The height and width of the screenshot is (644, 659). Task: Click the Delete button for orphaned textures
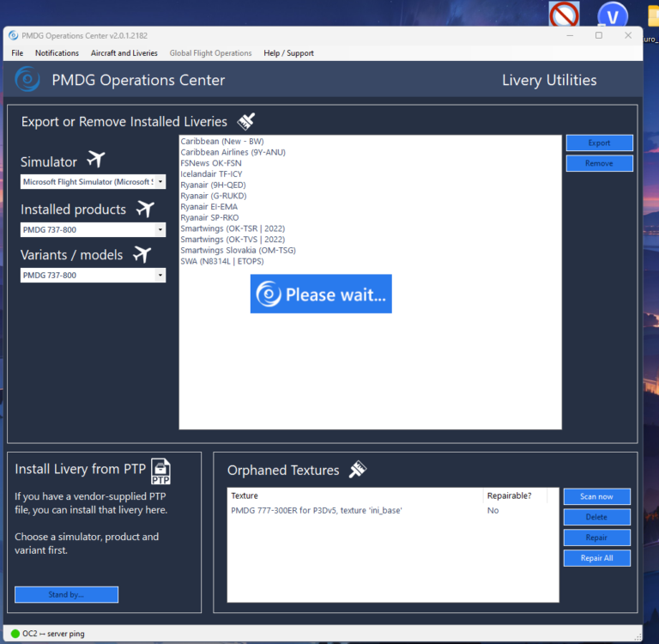pyautogui.click(x=597, y=517)
